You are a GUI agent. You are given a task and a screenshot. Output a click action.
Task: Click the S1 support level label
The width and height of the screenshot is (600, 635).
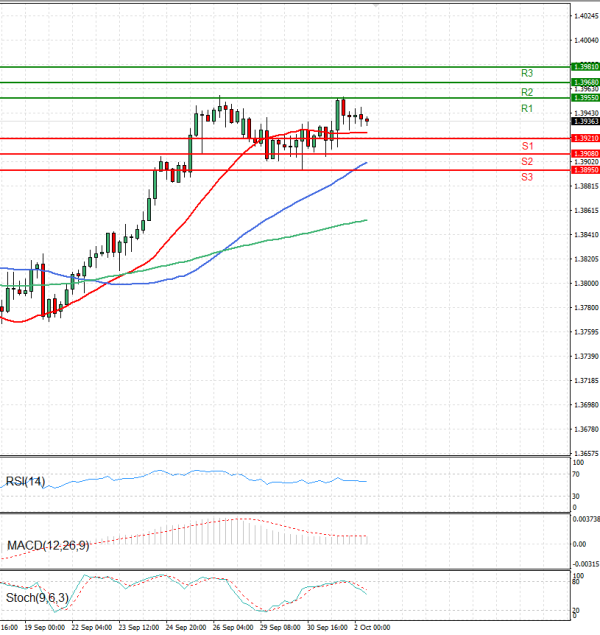pos(526,147)
